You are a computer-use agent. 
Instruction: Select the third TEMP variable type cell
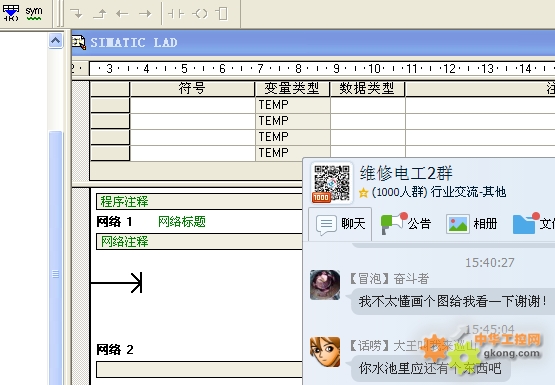(293, 137)
